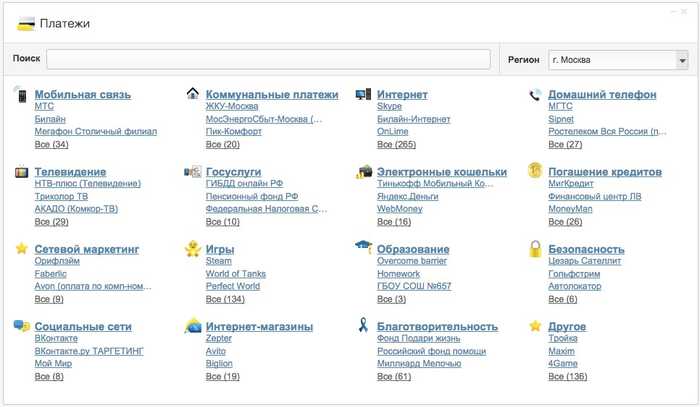This screenshot has width=700, height=407.
Task: Choose Sipnet under Домашний телефон
Action: click(561, 119)
